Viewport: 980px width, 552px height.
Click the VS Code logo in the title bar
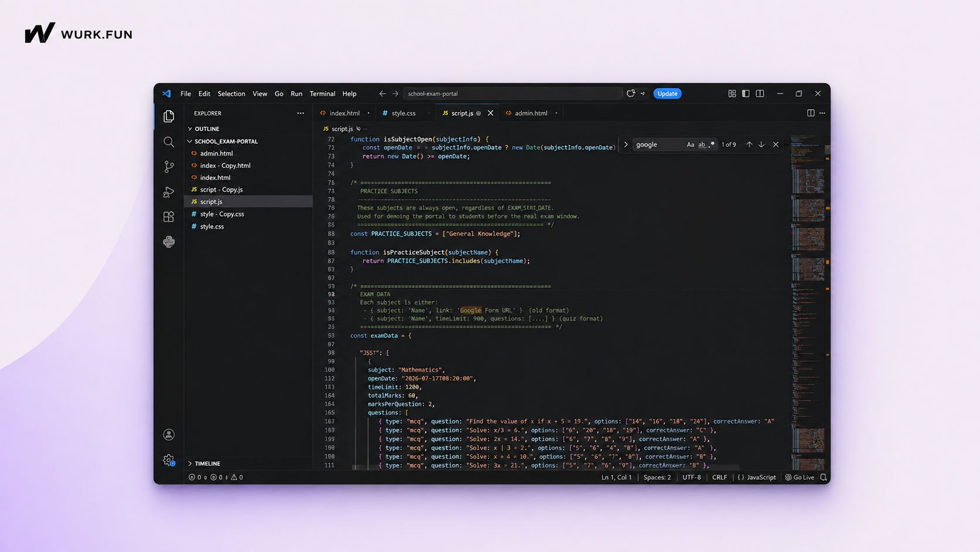pyautogui.click(x=166, y=94)
